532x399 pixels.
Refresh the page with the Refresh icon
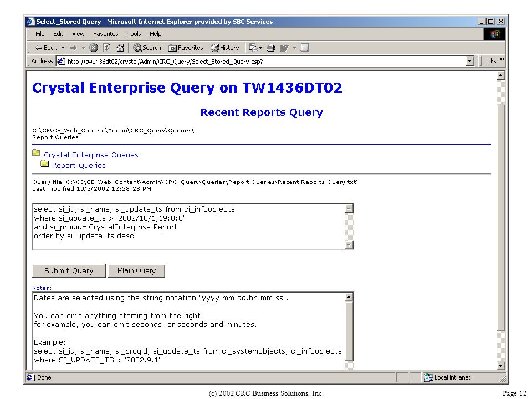pyautogui.click(x=107, y=48)
